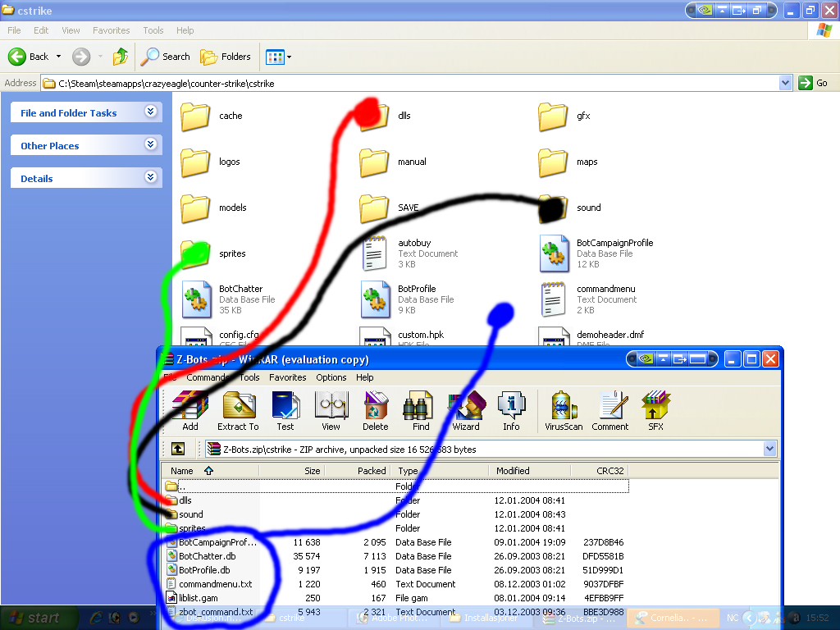Image resolution: width=840 pixels, height=630 pixels.
Task: Select liblist.gam in the archive list
Action: (x=396, y=598)
